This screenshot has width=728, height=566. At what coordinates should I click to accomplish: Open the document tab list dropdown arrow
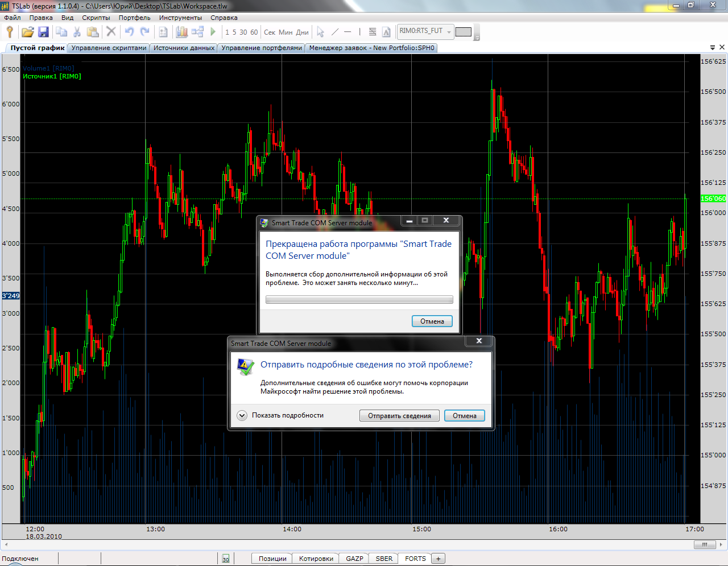pos(713,48)
